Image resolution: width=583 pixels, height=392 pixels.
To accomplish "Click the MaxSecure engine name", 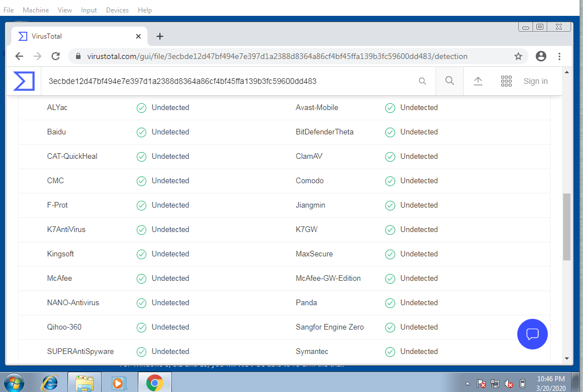I will tap(314, 254).
